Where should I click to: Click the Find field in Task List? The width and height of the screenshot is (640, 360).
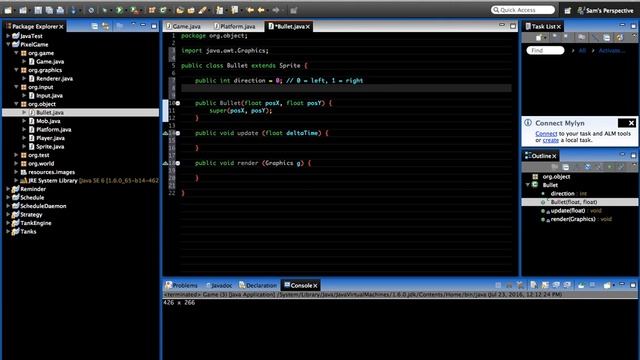tap(545, 51)
